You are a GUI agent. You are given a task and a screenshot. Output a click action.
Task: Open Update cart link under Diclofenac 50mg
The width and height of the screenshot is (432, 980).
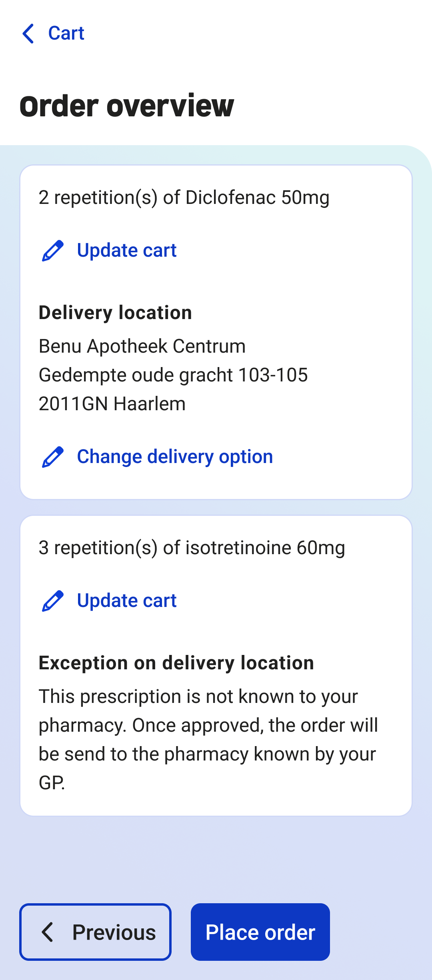point(126,251)
